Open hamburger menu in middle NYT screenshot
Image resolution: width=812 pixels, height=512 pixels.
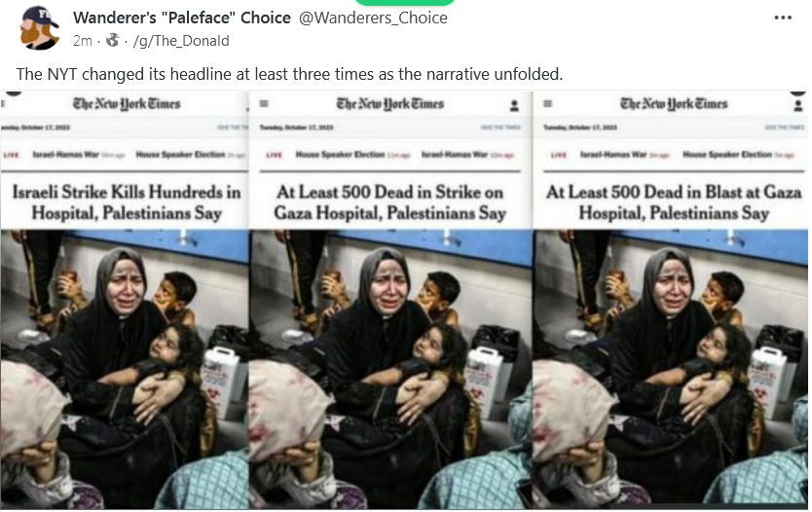[264, 103]
